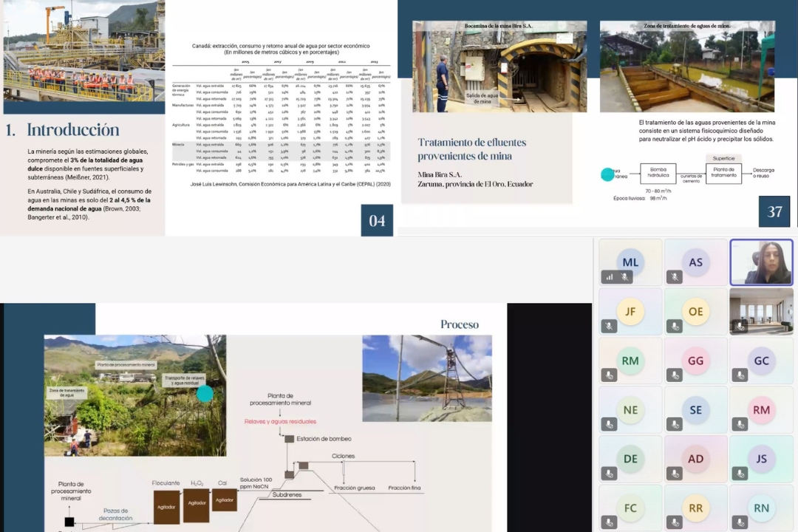Select the RN participant avatar
798x532 pixels.
click(x=761, y=508)
